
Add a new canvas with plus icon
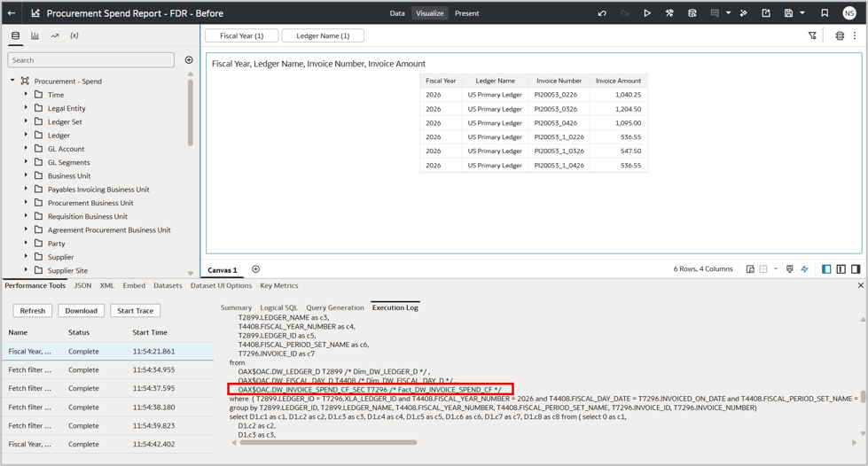pyautogui.click(x=255, y=269)
